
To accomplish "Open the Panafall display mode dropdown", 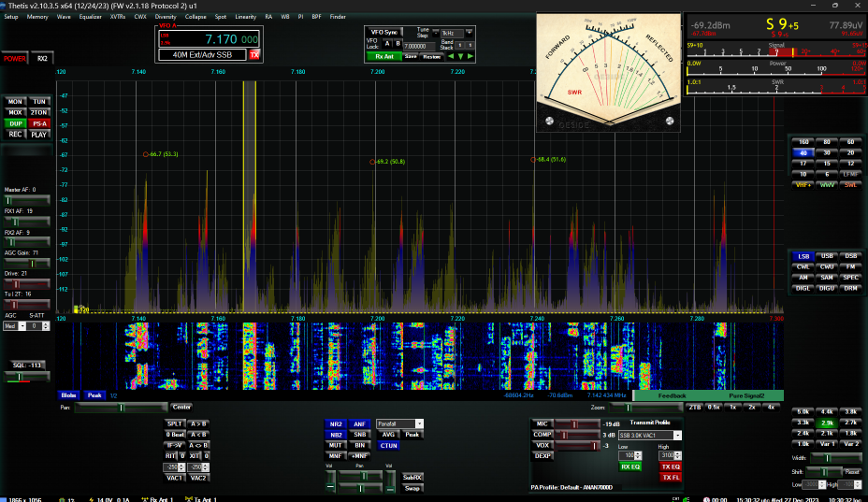I will pos(419,424).
